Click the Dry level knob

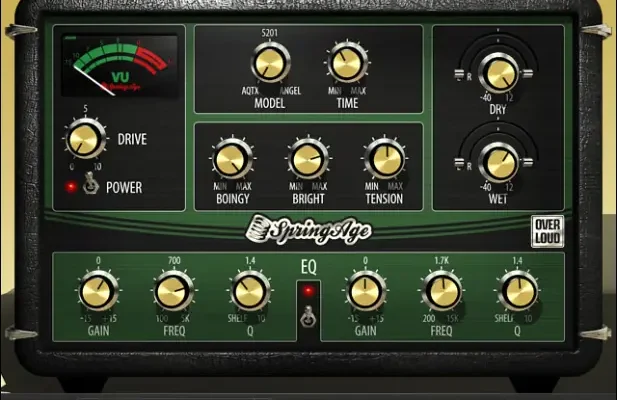click(x=497, y=72)
